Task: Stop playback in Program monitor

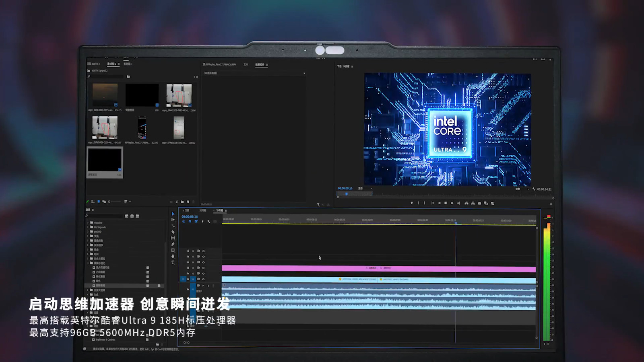Action: tap(446, 203)
